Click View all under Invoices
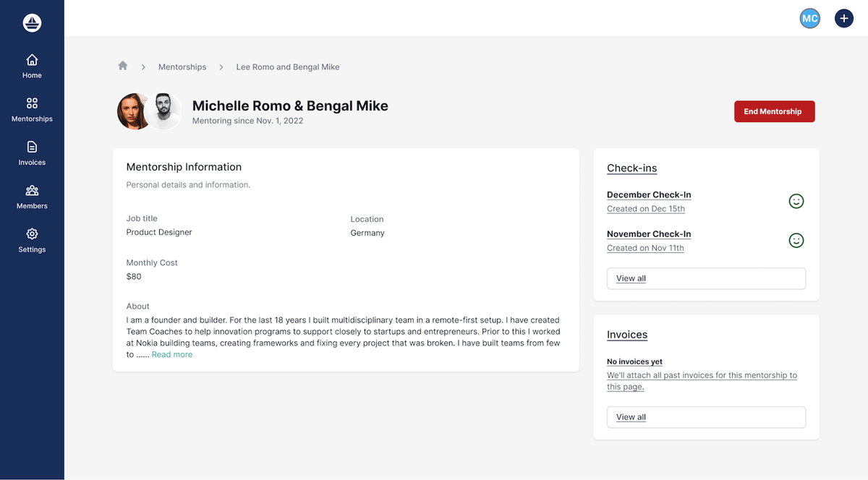 [705, 417]
